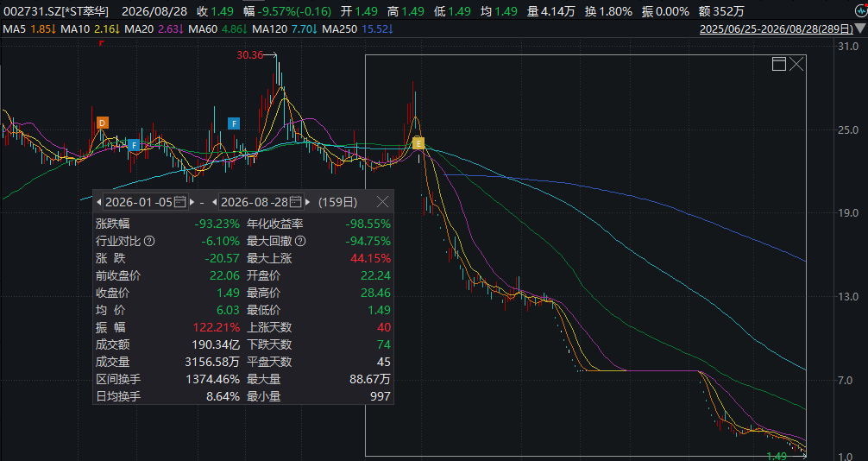Viewport: 868px width, 461px height.
Task: Click the yellow E marker on the chart
Action: (x=418, y=143)
